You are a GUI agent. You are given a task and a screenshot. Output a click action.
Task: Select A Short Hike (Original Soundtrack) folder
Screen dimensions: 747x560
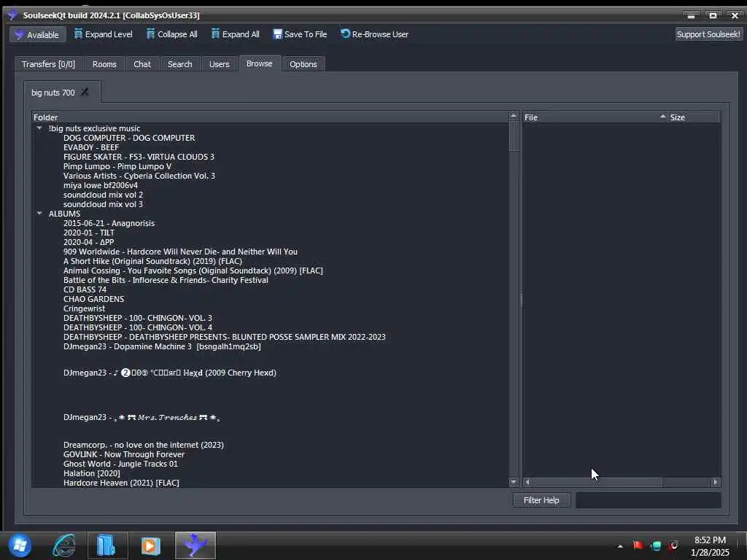[x=152, y=261]
